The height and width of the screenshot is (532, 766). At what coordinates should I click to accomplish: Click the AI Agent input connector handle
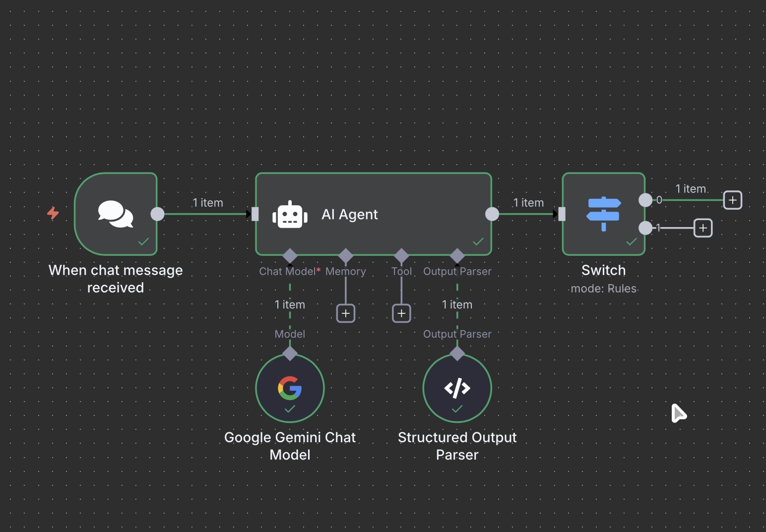point(255,214)
